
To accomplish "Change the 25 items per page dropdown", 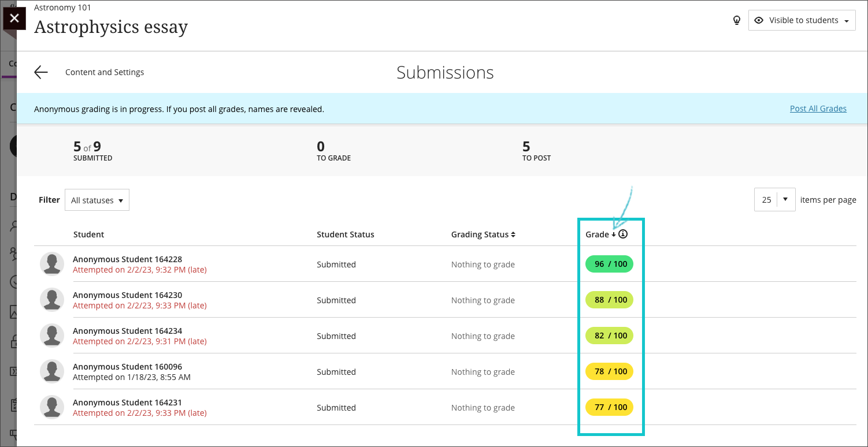I will click(774, 200).
